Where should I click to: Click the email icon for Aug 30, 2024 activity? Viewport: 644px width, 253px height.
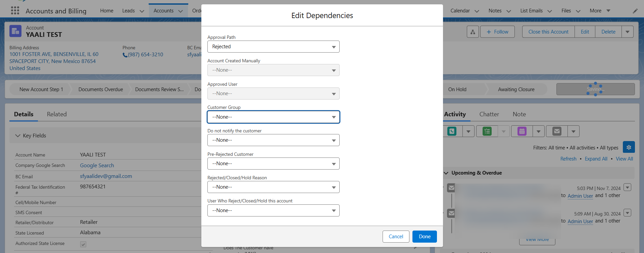tap(451, 213)
